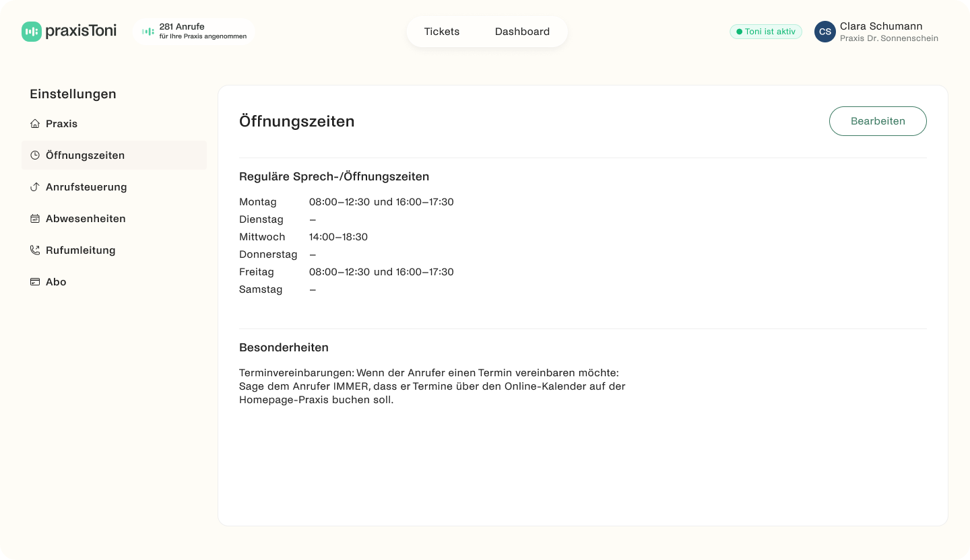
Task: Click the Toni ist aktiv status badge
Action: [766, 32]
